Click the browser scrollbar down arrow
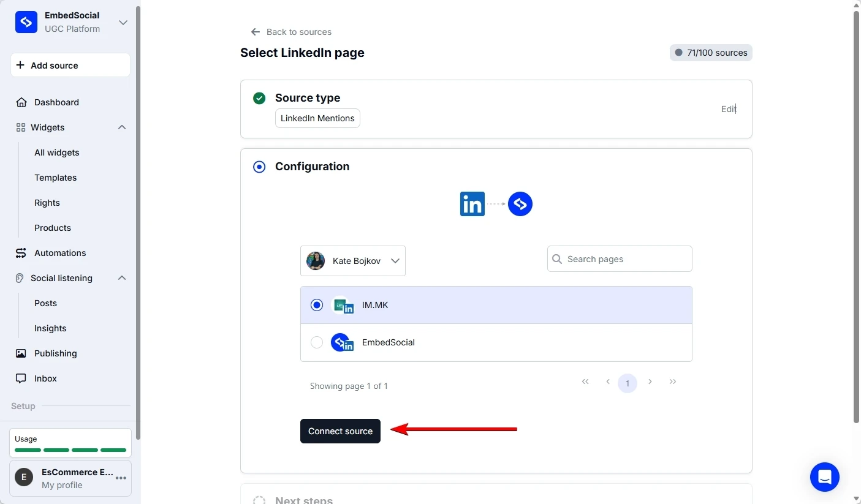 pyautogui.click(x=856, y=499)
